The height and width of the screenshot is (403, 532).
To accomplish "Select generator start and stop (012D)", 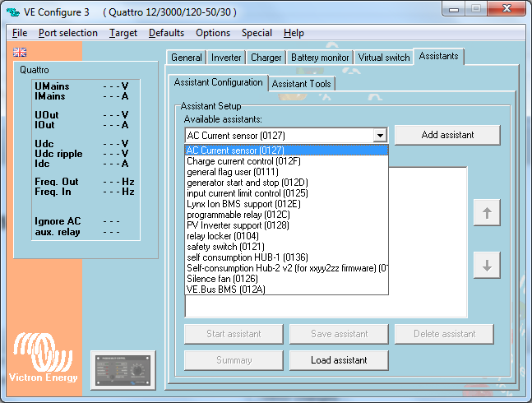I will pyautogui.click(x=286, y=183).
